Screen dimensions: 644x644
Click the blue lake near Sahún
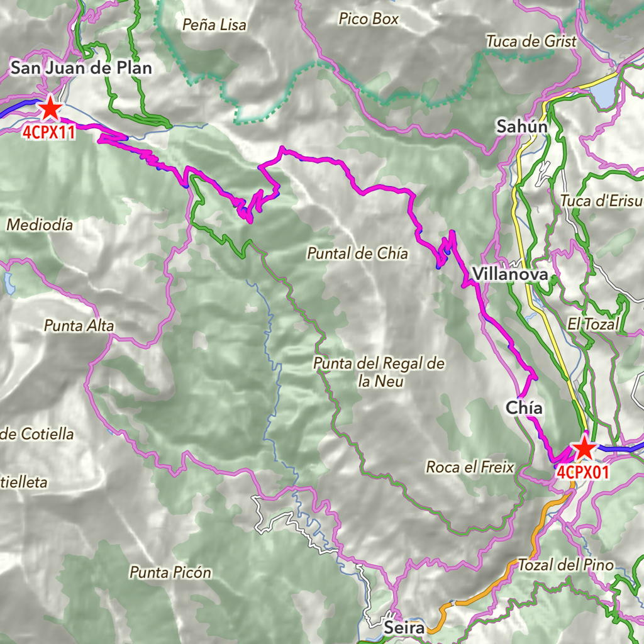(604, 92)
